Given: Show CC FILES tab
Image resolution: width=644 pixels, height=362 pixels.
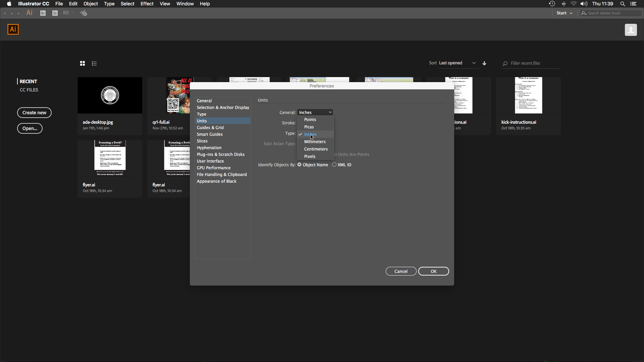Looking at the screenshot, I should pos(29,90).
